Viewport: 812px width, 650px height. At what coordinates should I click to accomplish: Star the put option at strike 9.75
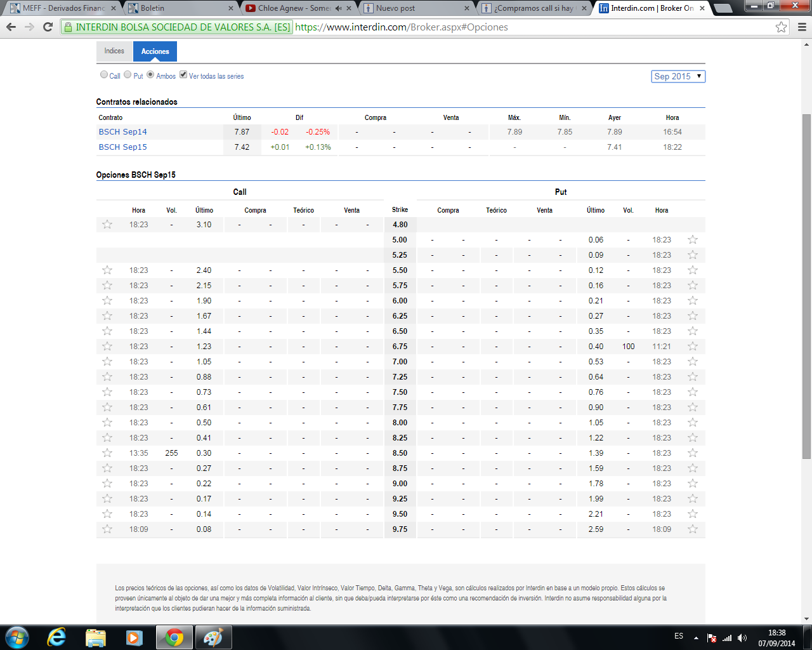coord(693,529)
